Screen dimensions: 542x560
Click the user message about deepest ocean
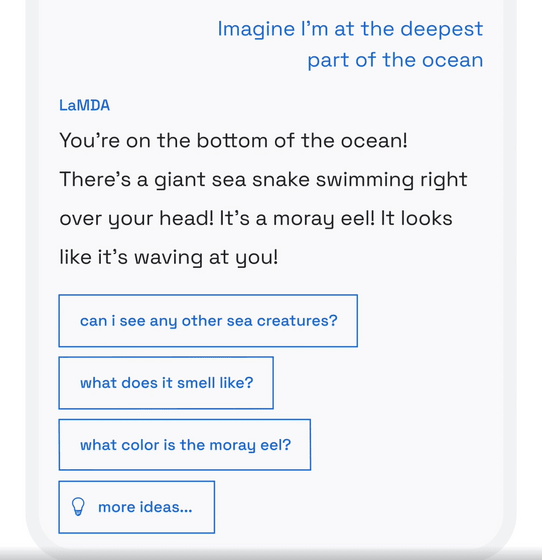coord(350,44)
